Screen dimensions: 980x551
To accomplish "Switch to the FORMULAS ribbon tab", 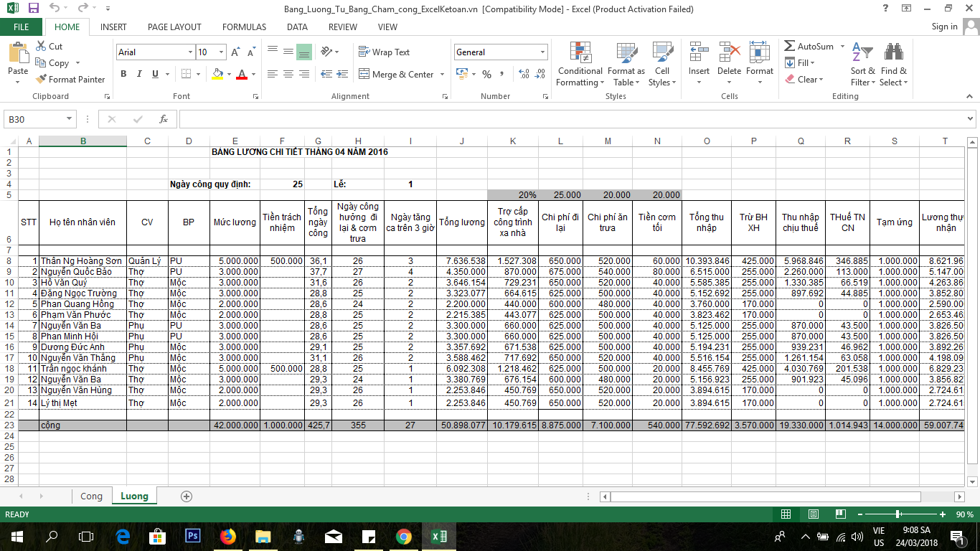I will pos(244,27).
